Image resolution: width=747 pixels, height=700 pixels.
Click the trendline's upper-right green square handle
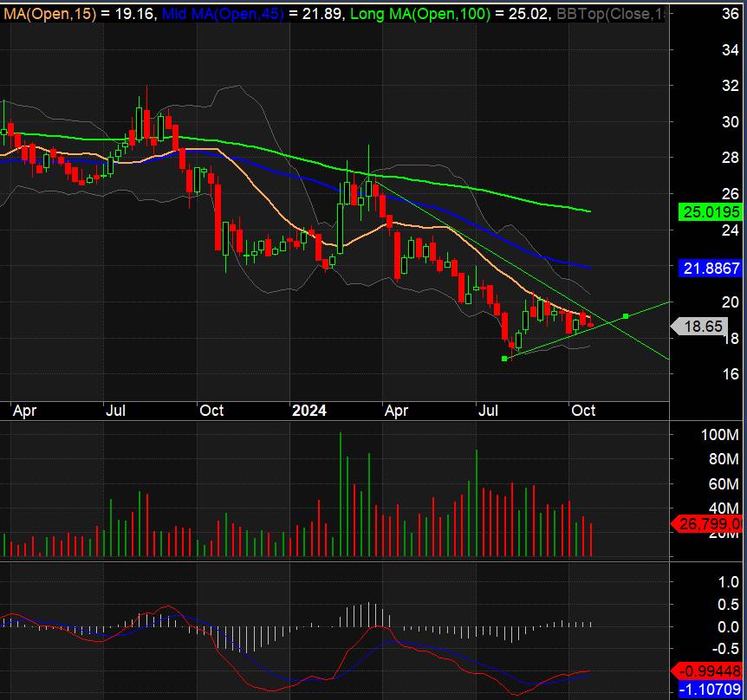point(627,315)
